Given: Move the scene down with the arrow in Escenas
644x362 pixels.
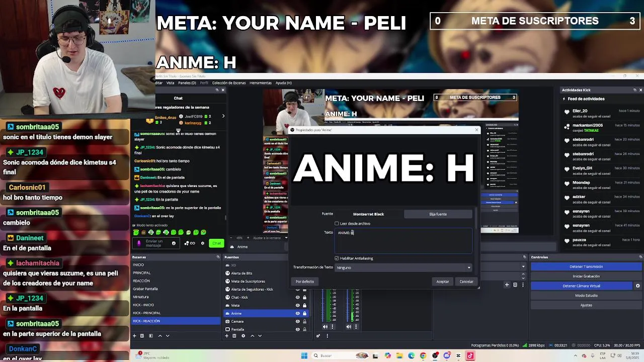Looking at the screenshot, I should 168,336.
